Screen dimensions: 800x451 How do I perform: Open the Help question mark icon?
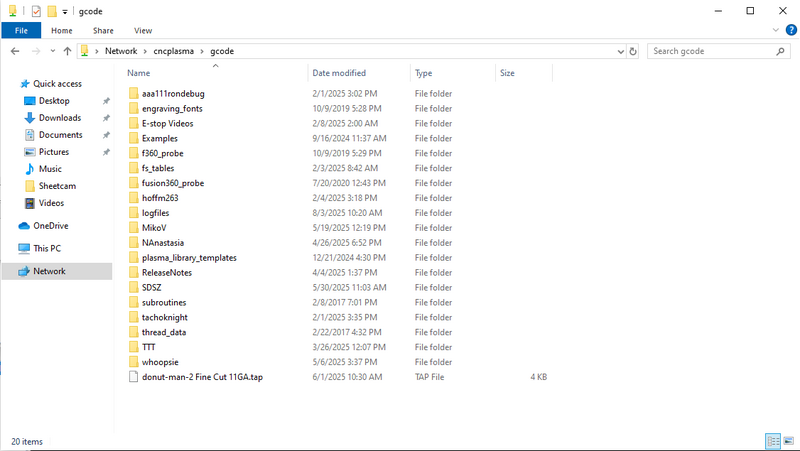(x=788, y=31)
